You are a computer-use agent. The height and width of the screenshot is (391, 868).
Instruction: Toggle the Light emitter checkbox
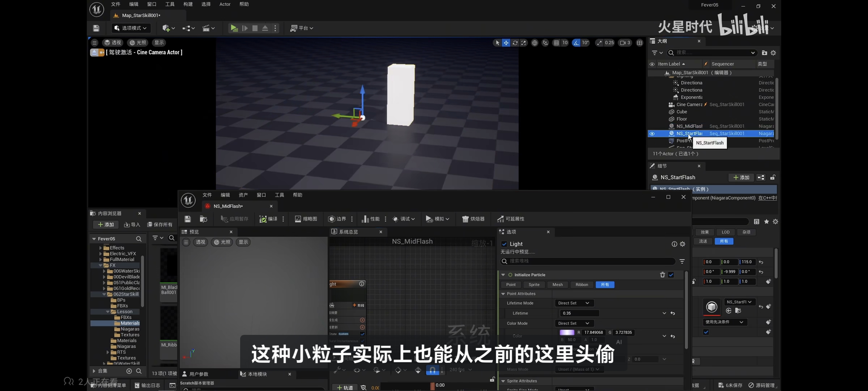(x=504, y=244)
